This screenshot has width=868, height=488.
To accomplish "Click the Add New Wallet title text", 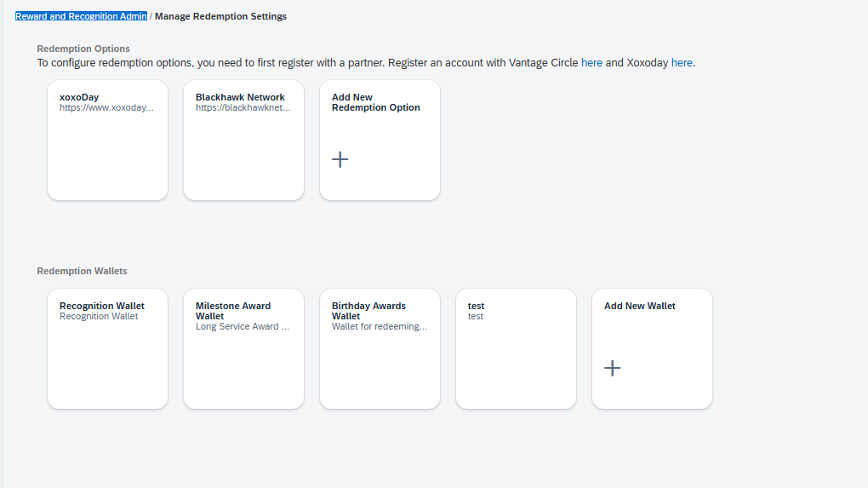I will coord(639,306).
